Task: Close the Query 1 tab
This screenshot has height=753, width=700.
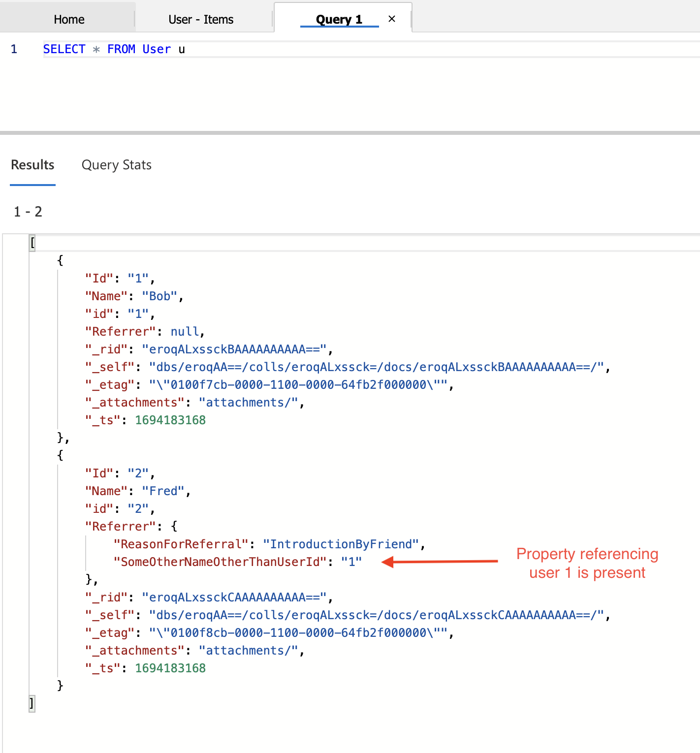Action: pyautogui.click(x=392, y=19)
